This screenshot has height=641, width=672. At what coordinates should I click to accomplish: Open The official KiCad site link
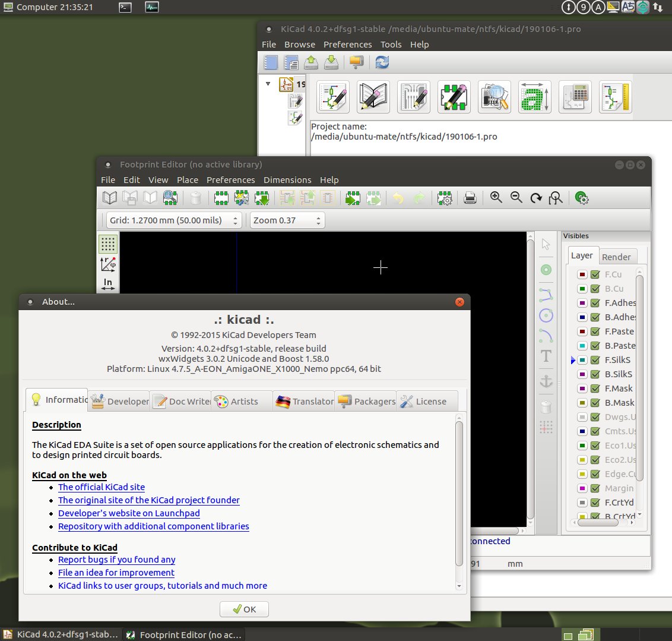[102, 487]
